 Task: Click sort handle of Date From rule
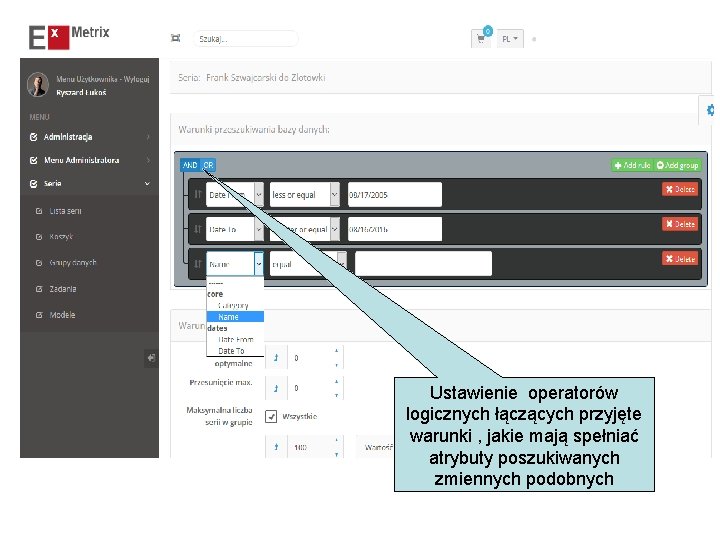(x=198, y=194)
